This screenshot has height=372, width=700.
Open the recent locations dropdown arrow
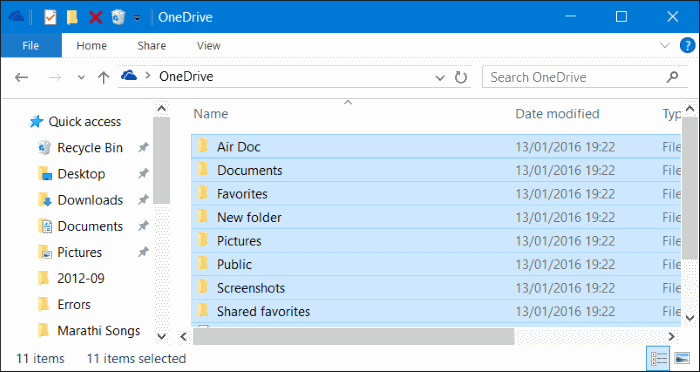(x=81, y=77)
